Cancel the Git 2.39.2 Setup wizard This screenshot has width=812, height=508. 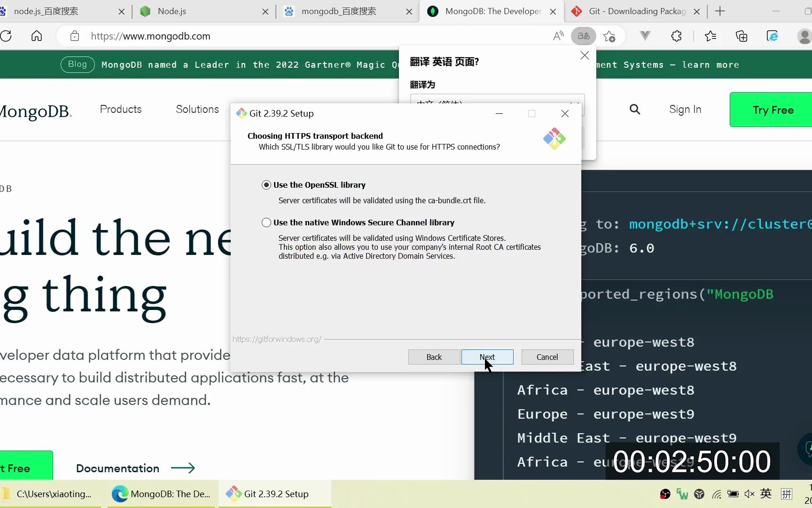pos(547,357)
